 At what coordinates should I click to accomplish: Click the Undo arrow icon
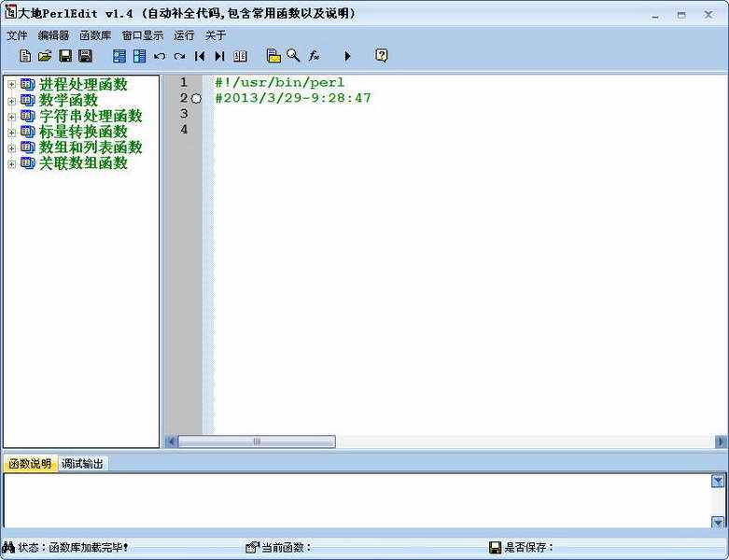(160, 56)
